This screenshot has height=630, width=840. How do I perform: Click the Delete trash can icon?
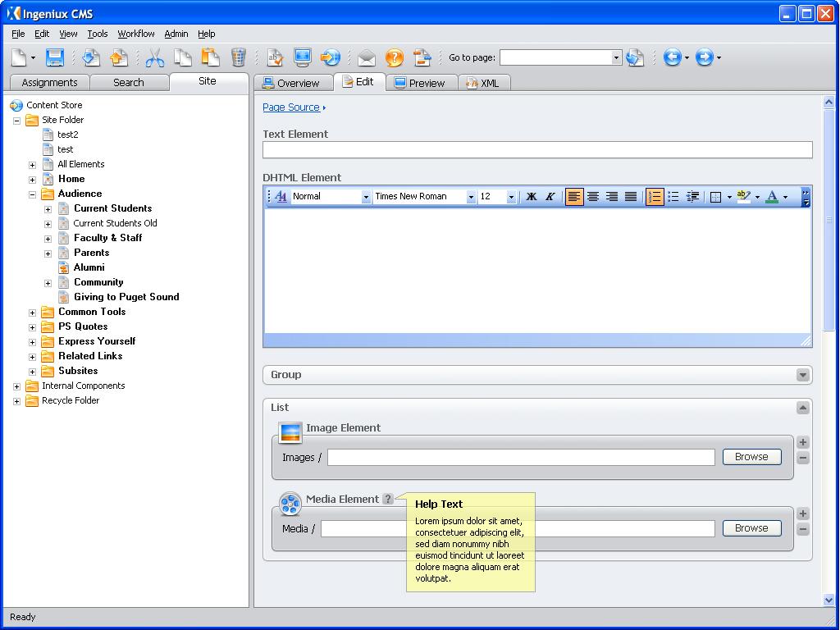(x=238, y=57)
